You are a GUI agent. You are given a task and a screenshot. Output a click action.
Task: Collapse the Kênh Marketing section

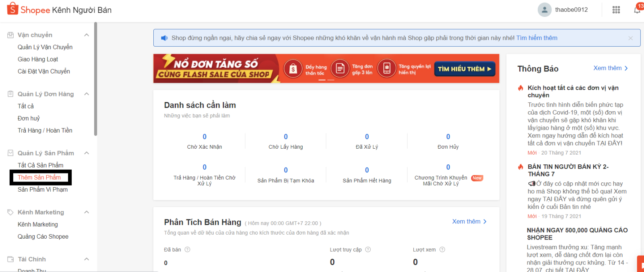pos(87,212)
